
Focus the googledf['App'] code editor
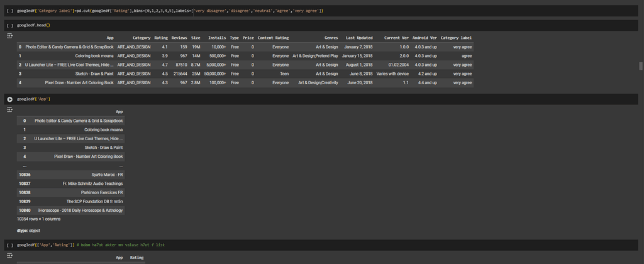(x=328, y=99)
